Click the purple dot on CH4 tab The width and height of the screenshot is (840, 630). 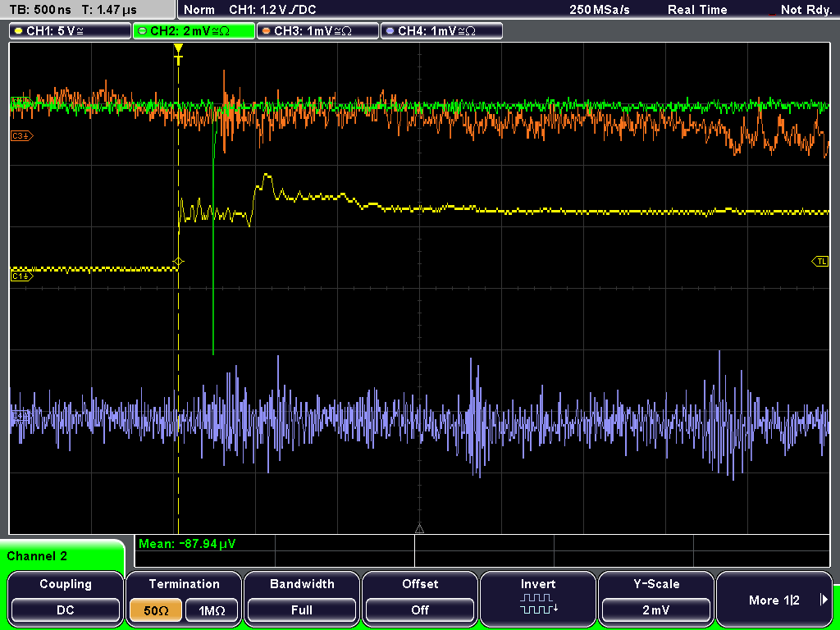[x=390, y=31]
